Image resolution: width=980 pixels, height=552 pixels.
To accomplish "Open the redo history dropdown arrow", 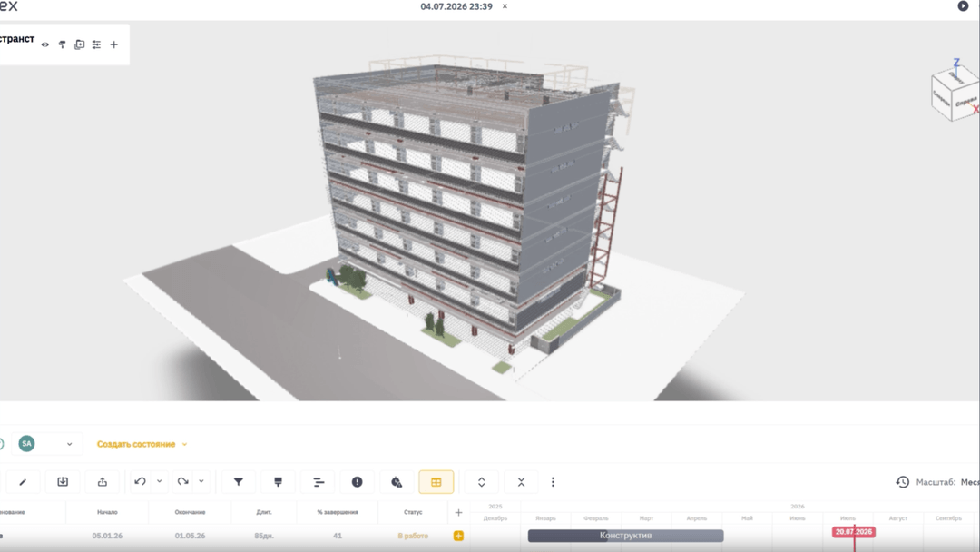I will [201, 482].
